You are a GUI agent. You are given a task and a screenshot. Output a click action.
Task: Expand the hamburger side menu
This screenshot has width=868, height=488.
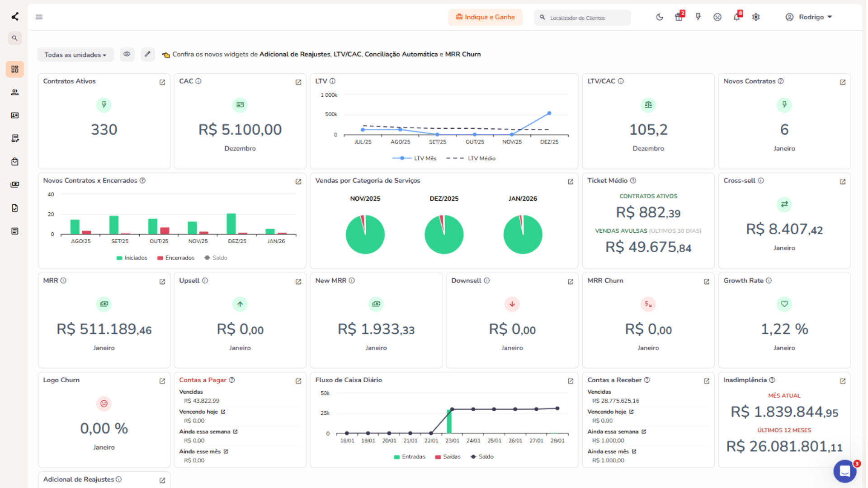(39, 17)
